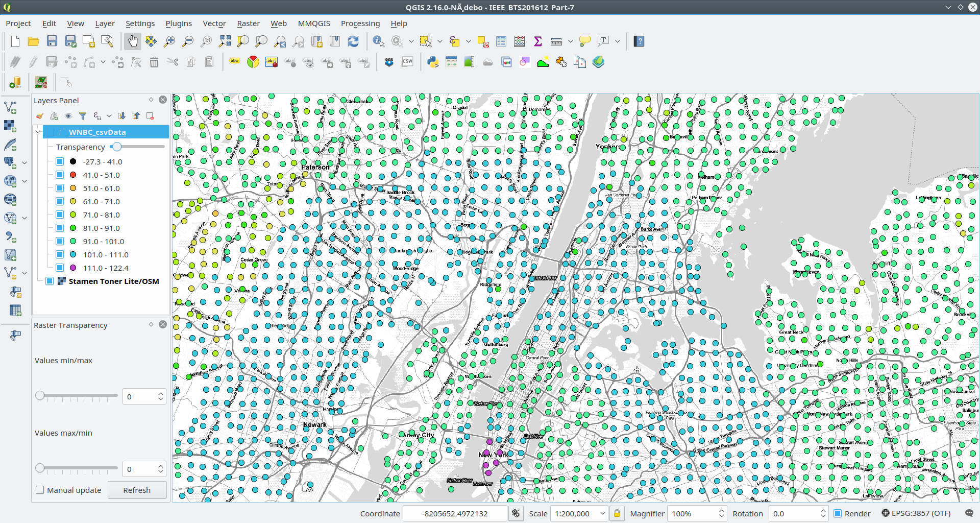This screenshot has height=523, width=980.
Task: Click Zoom Full extent icon
Action: 225,41
